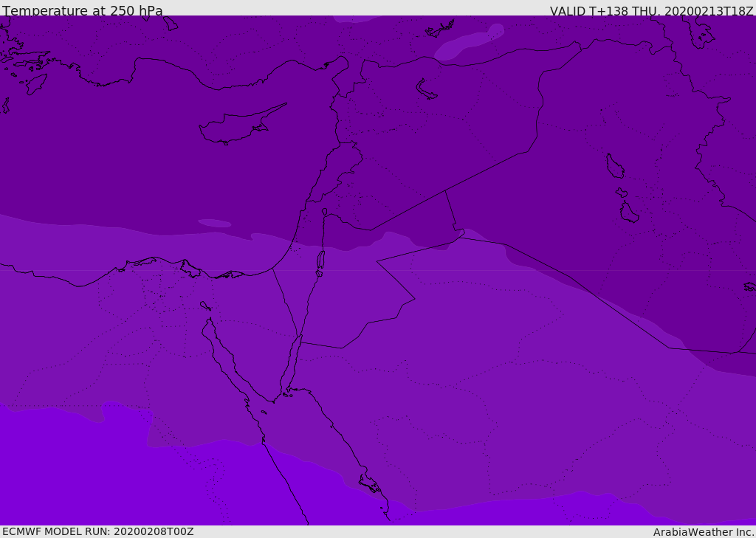Click the small light patch south of Cyprus
This screenshot has width=756, height=538.
point(215,223)
